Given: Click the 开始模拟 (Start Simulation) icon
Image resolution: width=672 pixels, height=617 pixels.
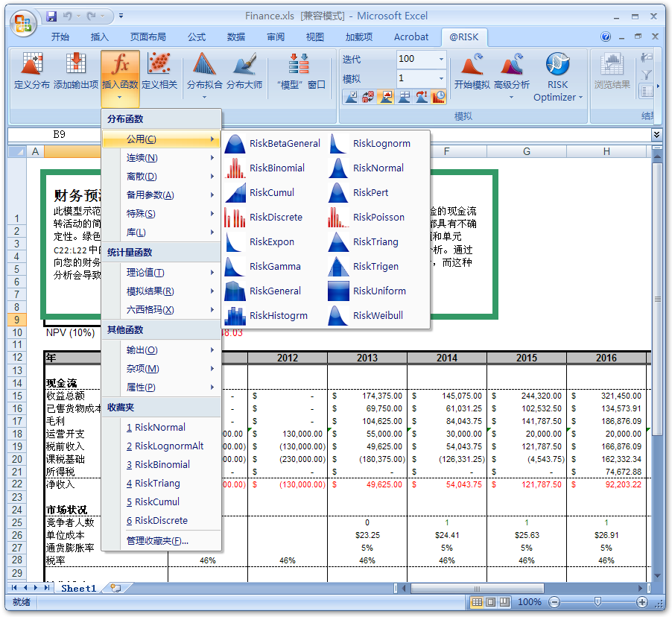Looking at the screenshot, I should tap(472, 72).
